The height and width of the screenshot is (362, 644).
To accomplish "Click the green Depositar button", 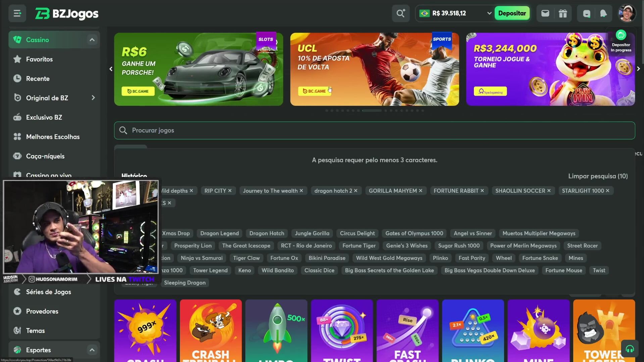I will coord(512,13).
